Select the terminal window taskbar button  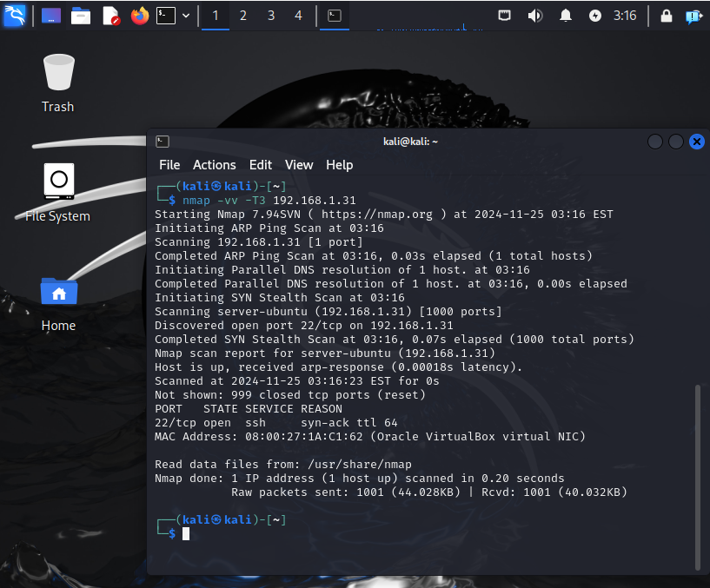pyautogui.click(x=335, y=16)
